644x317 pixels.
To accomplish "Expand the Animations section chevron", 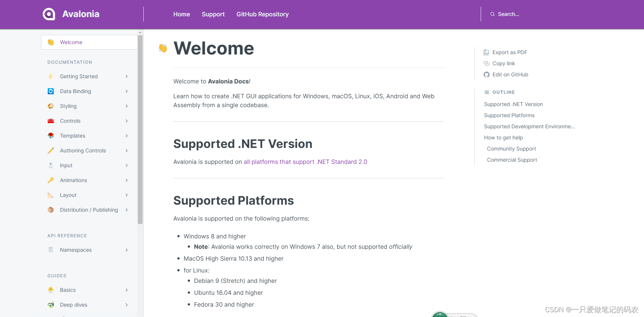I will click(127, 180).
